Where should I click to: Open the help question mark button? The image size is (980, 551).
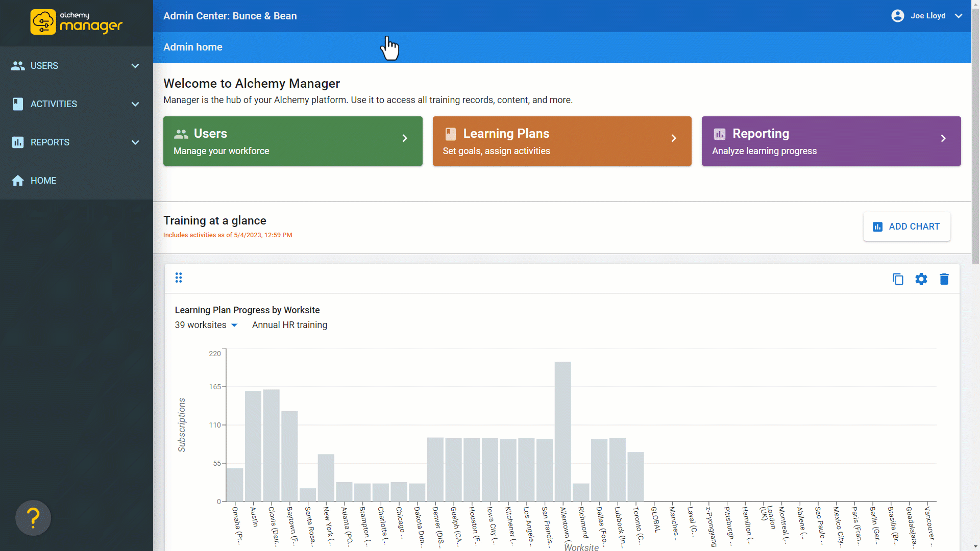pos(33,518)
